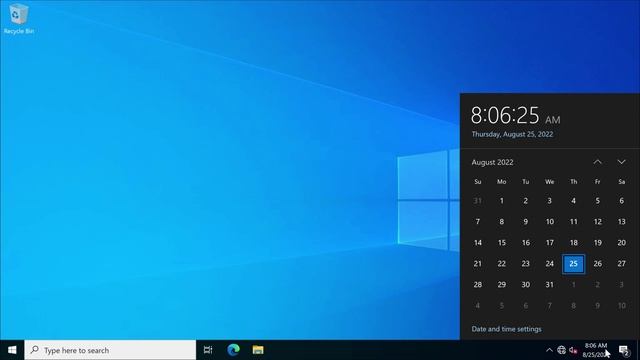
Task: Open the Action Center notifications icon
Action: click(x=624, y=350)
